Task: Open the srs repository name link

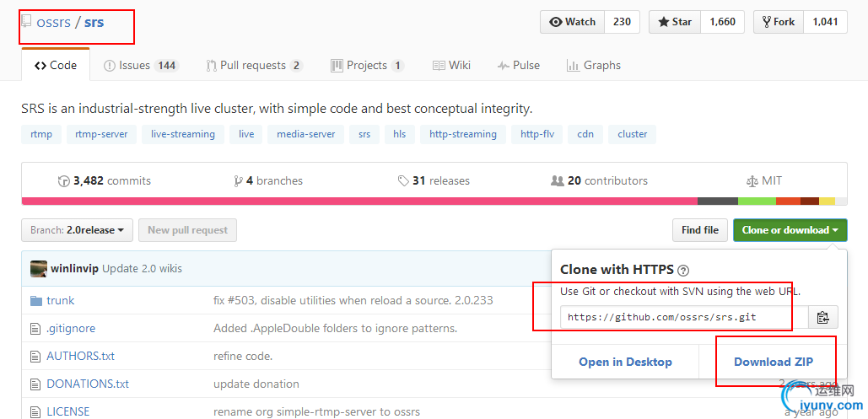Action: tap(94, 23)
